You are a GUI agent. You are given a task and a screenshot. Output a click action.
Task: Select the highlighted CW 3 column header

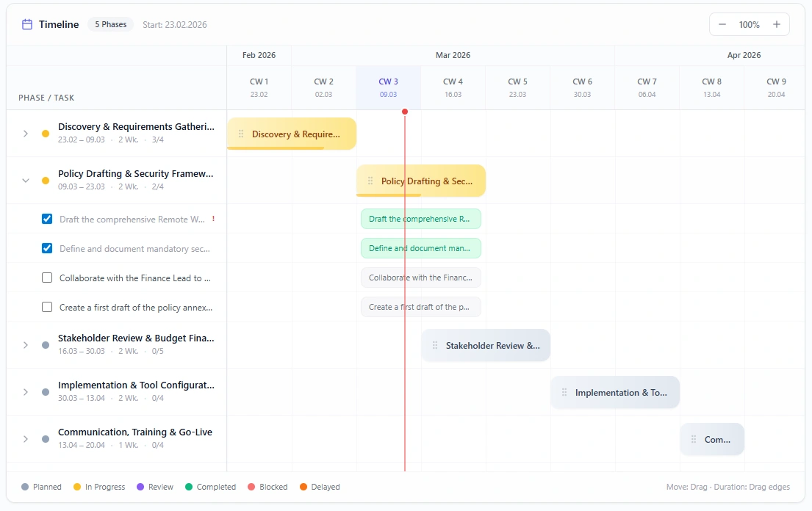(x=388, y=87)
